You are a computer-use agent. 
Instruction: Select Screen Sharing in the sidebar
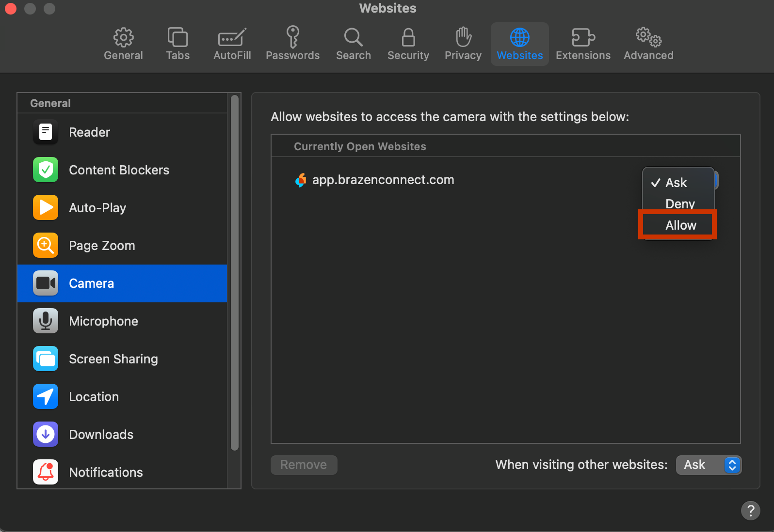(x=122, y=359)
